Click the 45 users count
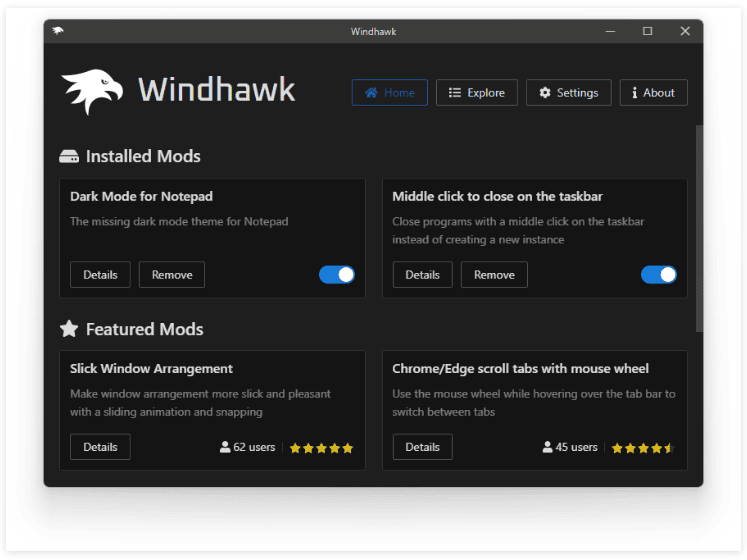Screen dimensions: 747x560 pos(576,447)
